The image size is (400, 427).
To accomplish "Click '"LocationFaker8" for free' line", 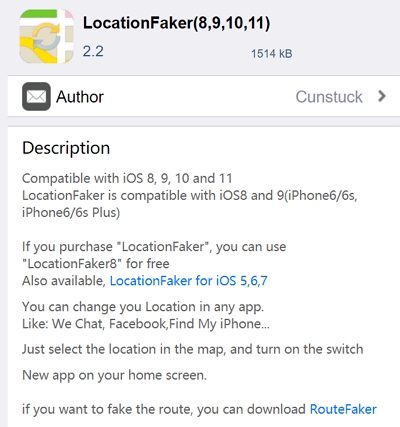I will [96, 264].
